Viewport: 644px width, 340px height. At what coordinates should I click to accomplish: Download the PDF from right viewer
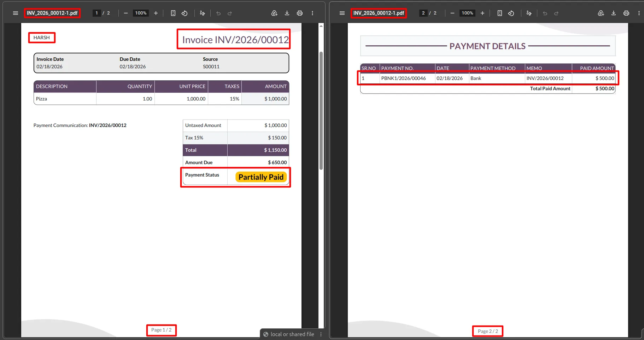pos(614,13)
